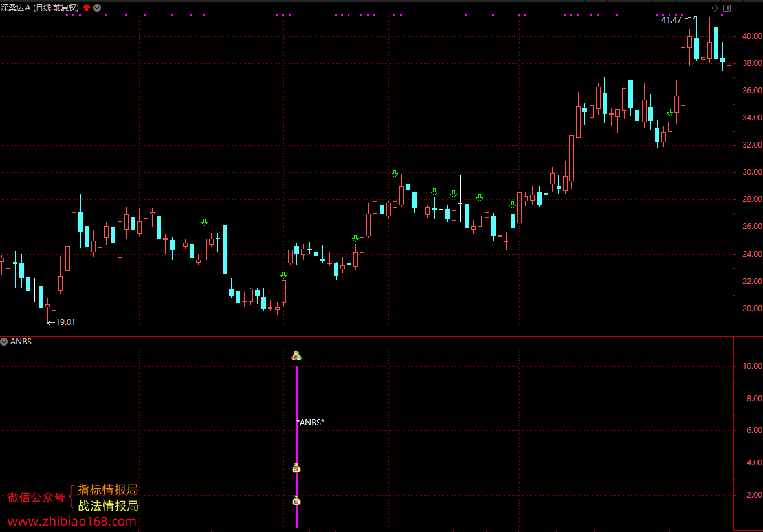
Task: Collapse the ANBS indicator panel chevron
Action: coord(4,342)
